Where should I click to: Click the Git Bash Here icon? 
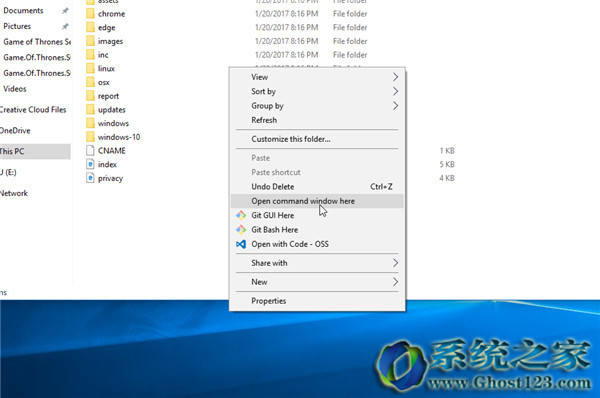(241, 230)
